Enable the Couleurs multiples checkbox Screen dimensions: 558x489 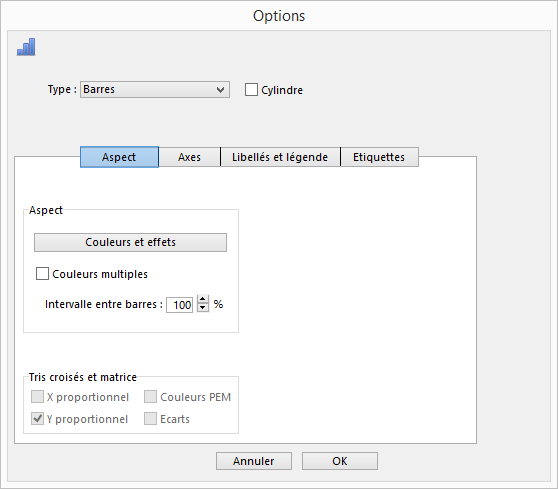pos(42,274)
